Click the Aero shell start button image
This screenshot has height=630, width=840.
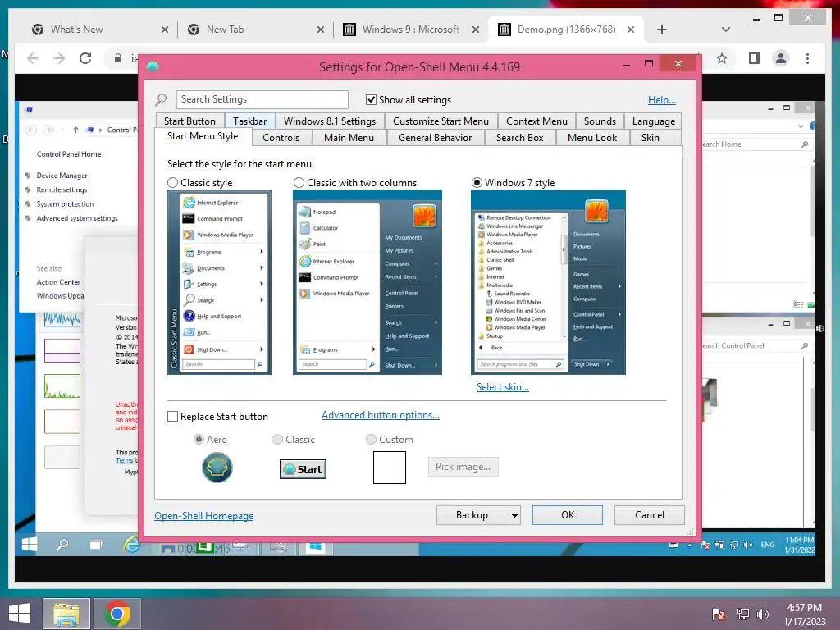click(x=217, y=467)
